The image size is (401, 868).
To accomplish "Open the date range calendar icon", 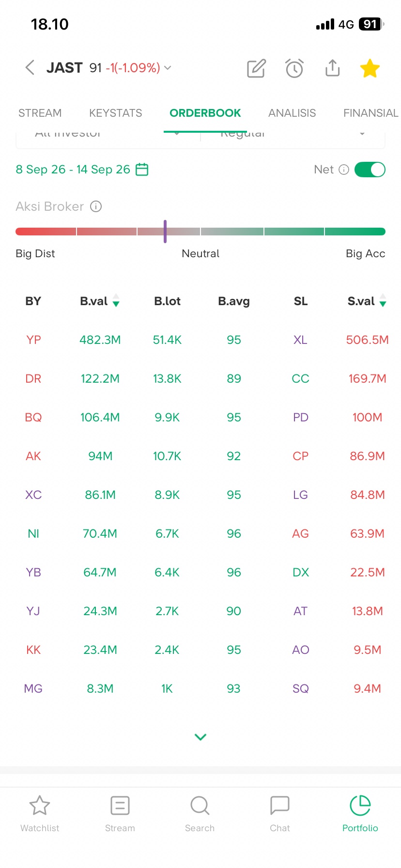I will (142, 170).
